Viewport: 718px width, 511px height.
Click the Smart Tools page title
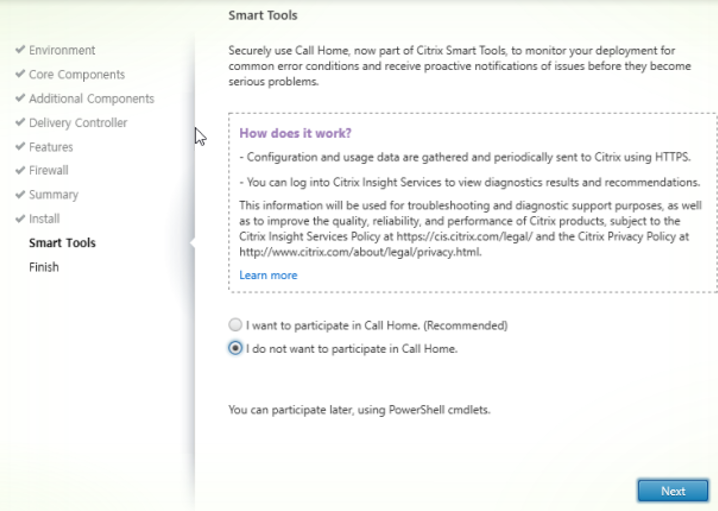(x=263, y=15)
